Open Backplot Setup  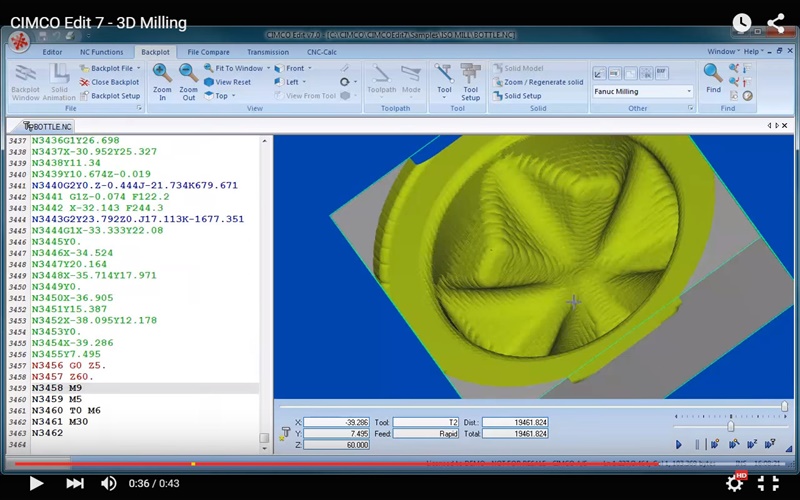point(110,95)
